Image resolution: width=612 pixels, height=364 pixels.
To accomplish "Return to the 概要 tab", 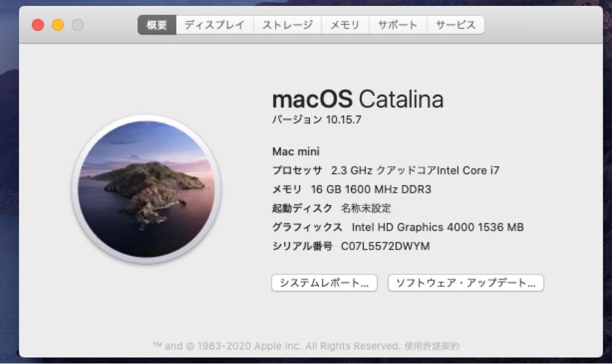I will 156,24.
